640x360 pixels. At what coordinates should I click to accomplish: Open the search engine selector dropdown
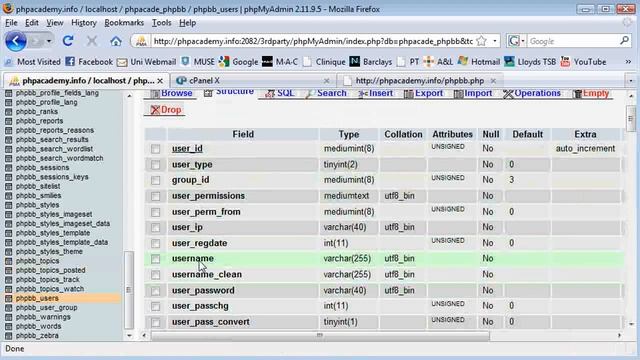coord(523,41)
